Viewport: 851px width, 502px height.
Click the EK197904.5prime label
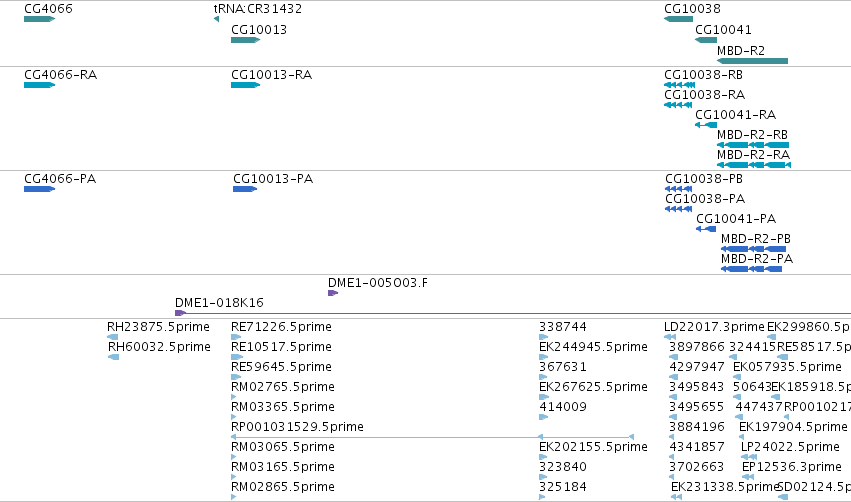(793, 428)
